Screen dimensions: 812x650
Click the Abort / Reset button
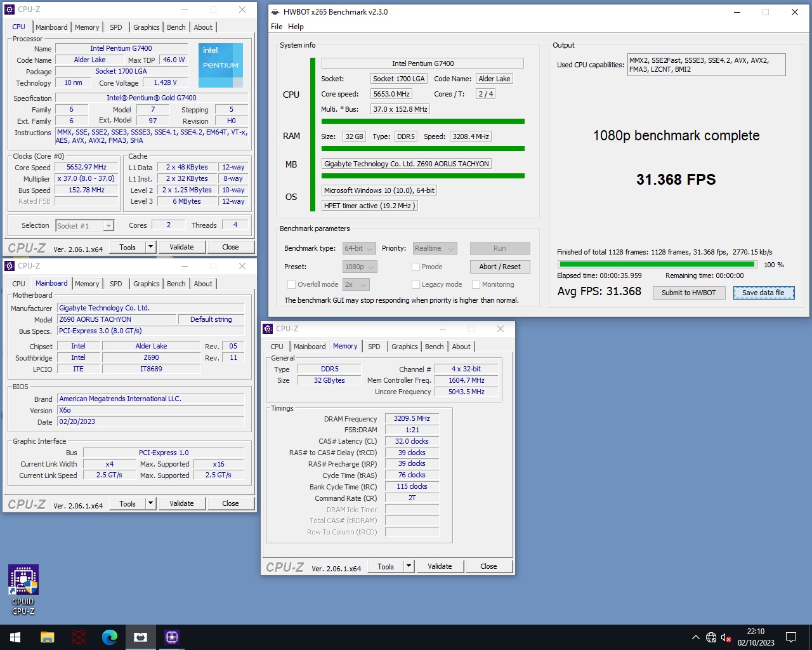click(500, 267)
